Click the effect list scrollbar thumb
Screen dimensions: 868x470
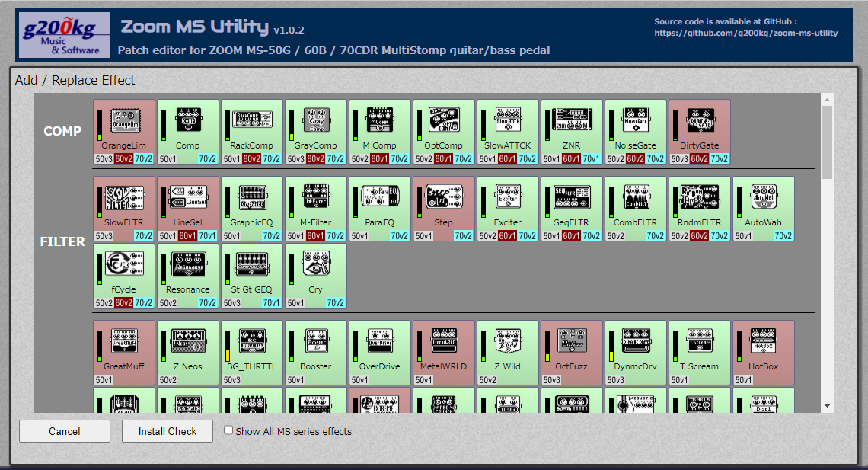point(827,142)
